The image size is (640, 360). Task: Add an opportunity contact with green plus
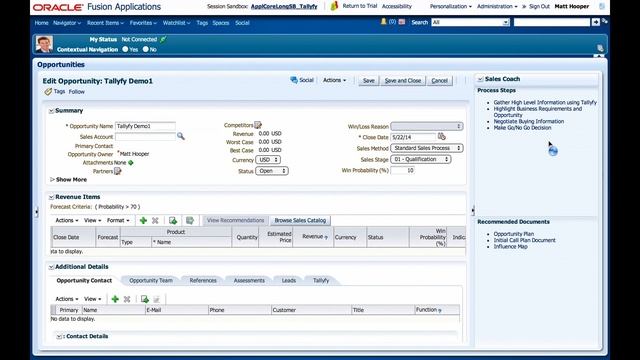[115, 299]
